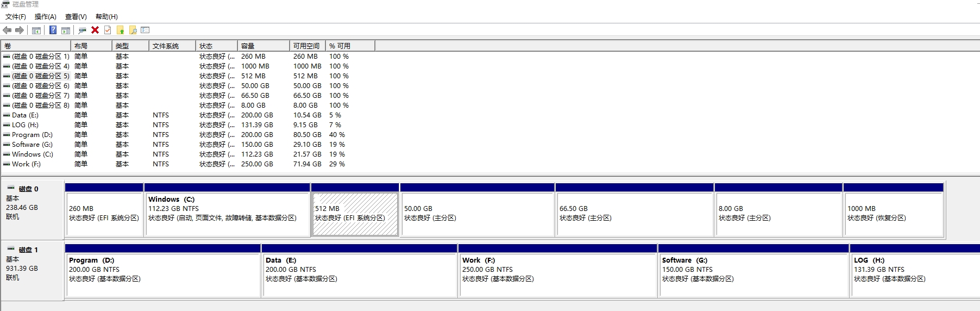Sort by the % 可用 column header

[x=350, y=46]
